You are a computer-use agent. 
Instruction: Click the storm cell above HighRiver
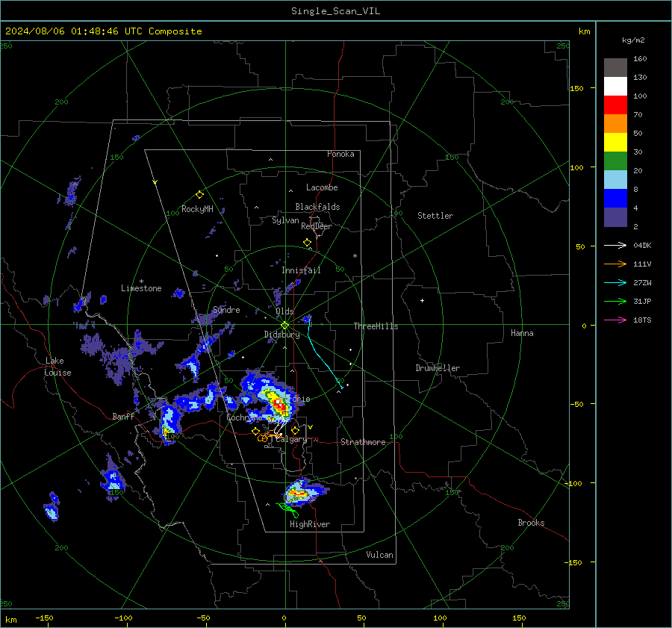click(x=305, y=491)
